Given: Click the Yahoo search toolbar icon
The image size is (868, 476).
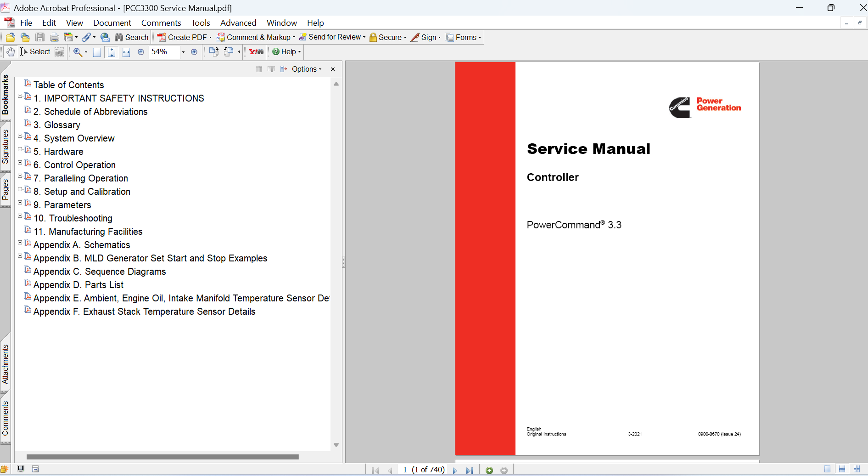Looking at the screenshot, I should click(256, 52).
